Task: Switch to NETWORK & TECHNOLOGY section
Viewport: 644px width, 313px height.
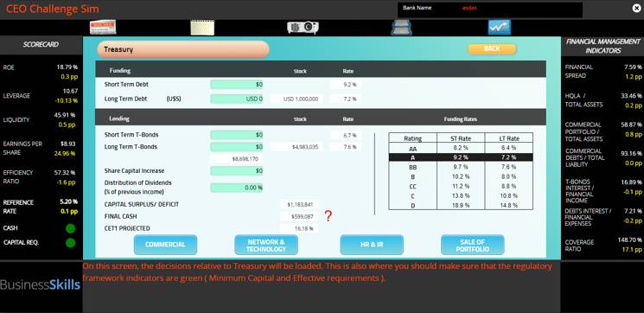Action: pos(266,245)
